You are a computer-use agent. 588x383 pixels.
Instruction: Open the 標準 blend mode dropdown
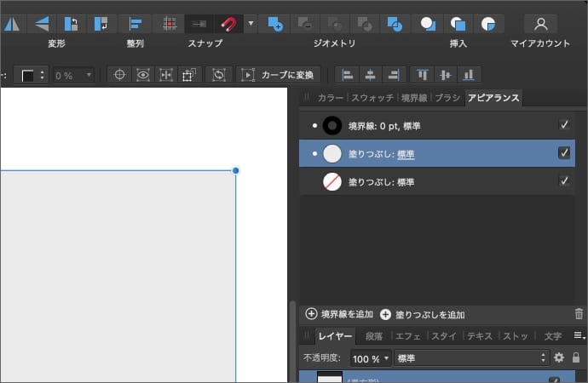[x=472, y=358]
